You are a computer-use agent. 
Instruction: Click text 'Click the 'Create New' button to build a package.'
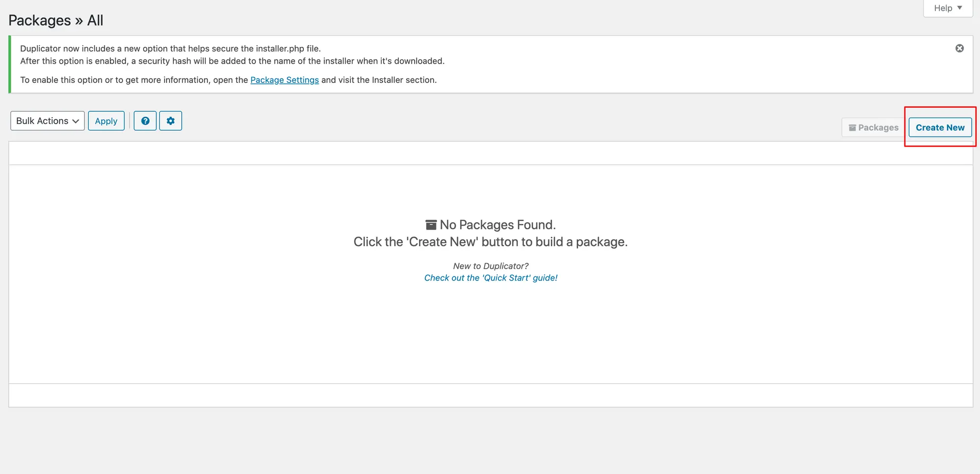tap(490, 242)
